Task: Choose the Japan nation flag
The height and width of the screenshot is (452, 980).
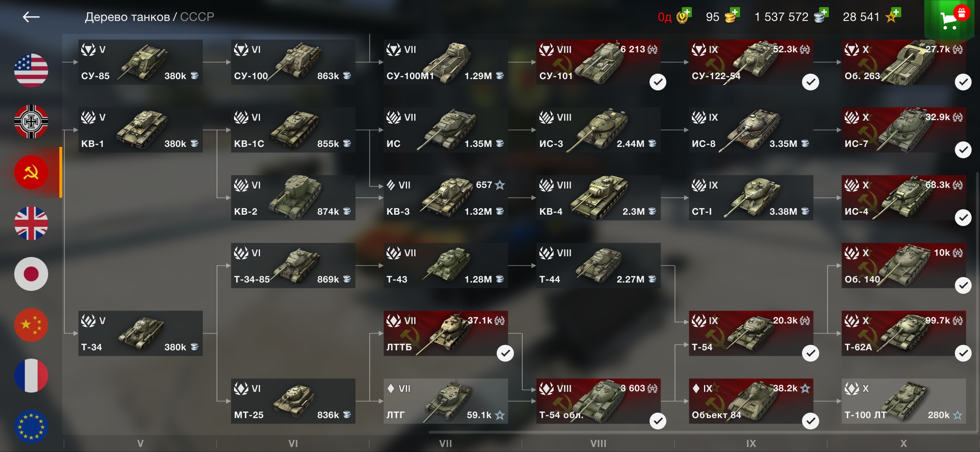Action: [x=31, y=274]
